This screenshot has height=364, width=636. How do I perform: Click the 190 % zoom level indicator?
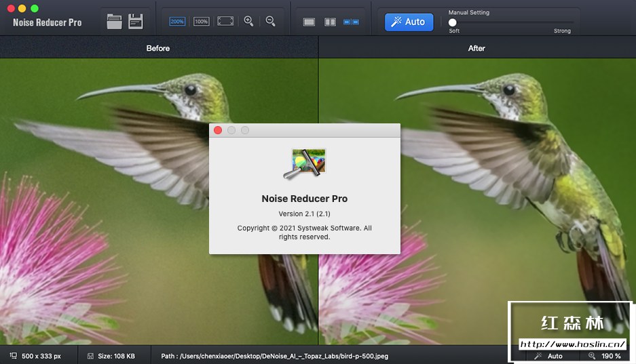(x=605, y=356)
